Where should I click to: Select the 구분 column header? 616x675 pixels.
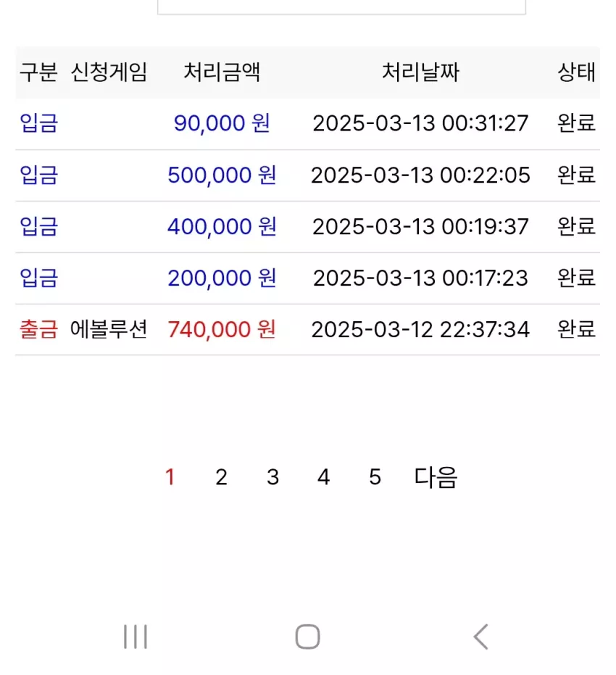tap(38, 72)
